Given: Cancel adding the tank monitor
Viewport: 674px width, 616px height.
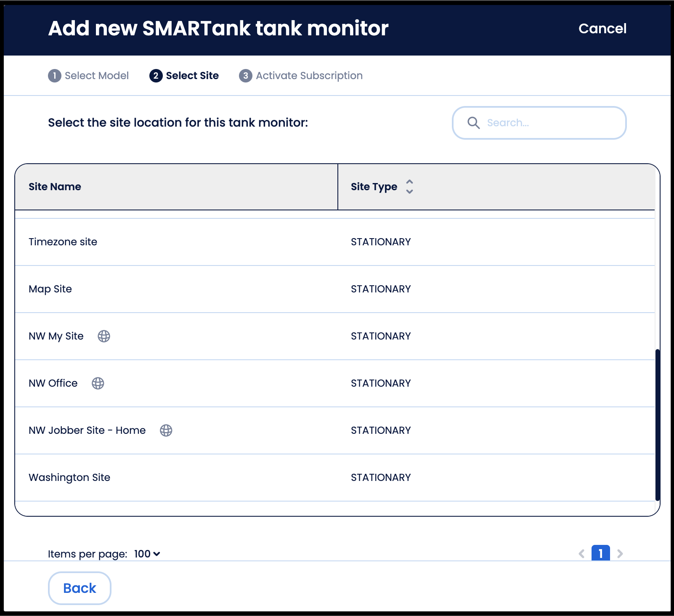Looking at the screenshot, I should (x=602, y=29).
